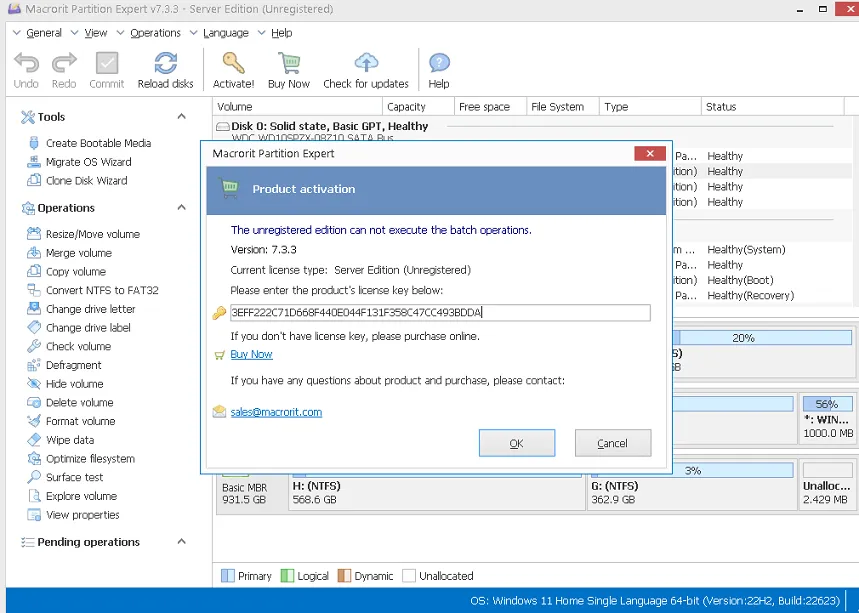Screen dimensions: 859x613
Task: Collapse the Pending operations section
Action: click(x=181, y=542)
